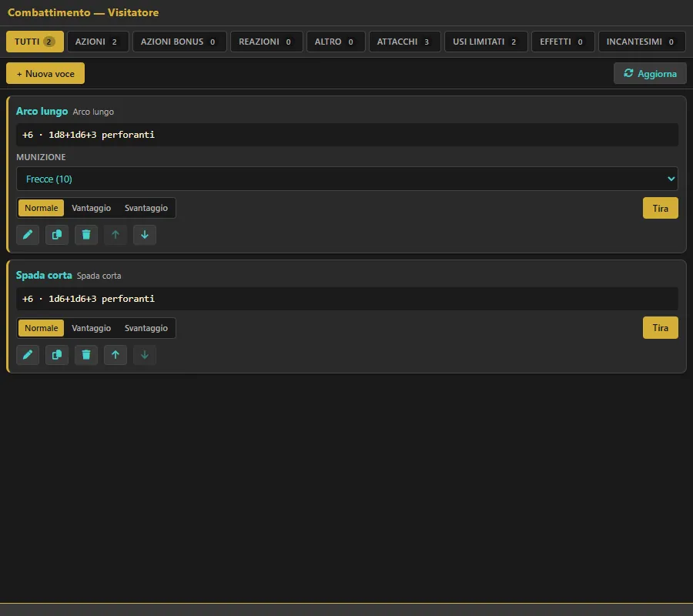Screen dimensions: 693x616
Task: Switch to the AZIONI tab
Action: pyautogui.click(x=98, y=42)
